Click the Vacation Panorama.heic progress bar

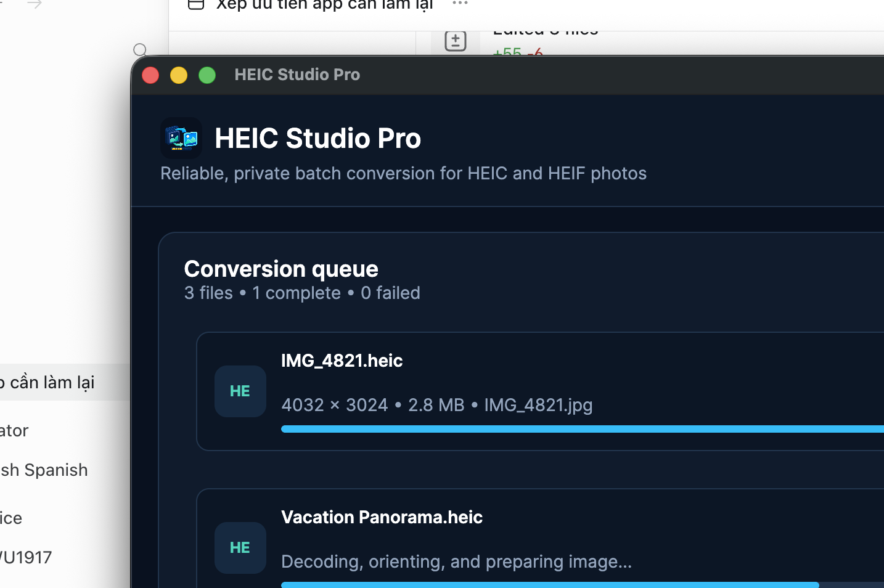pos(583,585)
